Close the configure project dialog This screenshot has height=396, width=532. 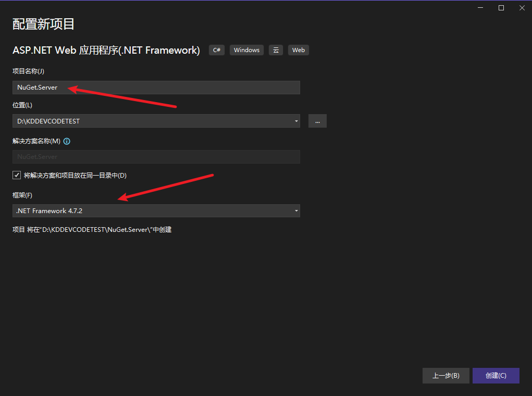522,8
